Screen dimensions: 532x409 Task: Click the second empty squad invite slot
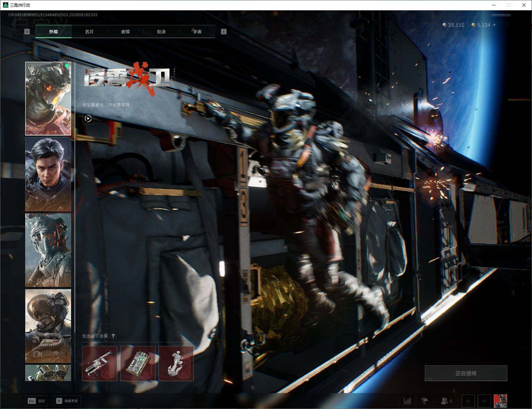click(484, 401)
